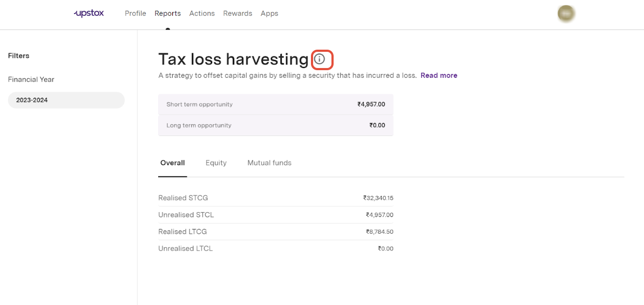Select the Short term opportunity row
Viewport: 644px width, 305px height.
[x=275, y=104]
